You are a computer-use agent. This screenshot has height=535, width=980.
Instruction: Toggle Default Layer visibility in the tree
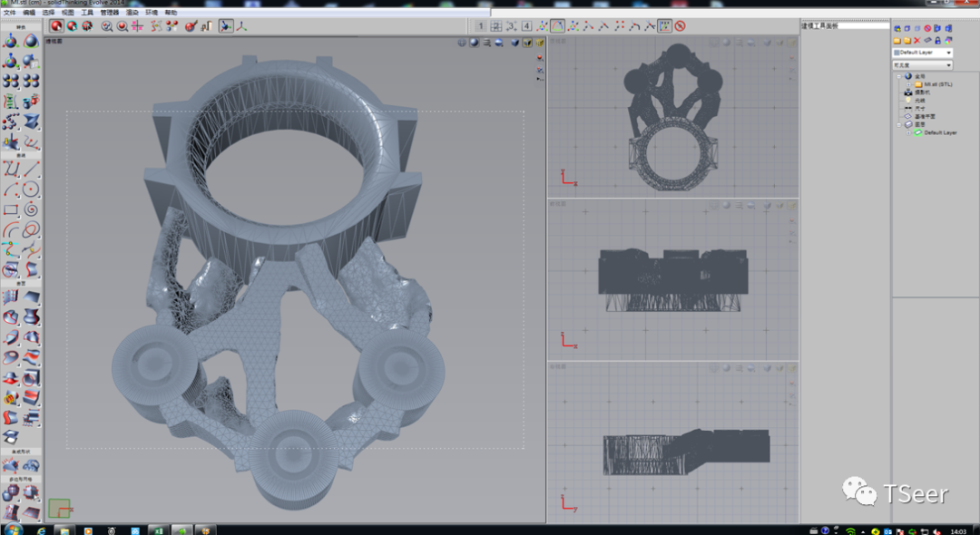pyautogui.click(x=916, y=132)
